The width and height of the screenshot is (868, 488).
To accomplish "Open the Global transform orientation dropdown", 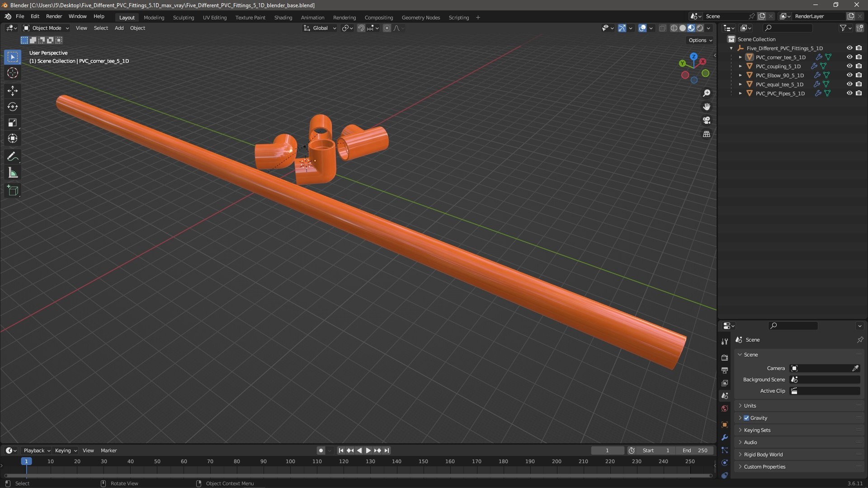I will tap(320, 28).
